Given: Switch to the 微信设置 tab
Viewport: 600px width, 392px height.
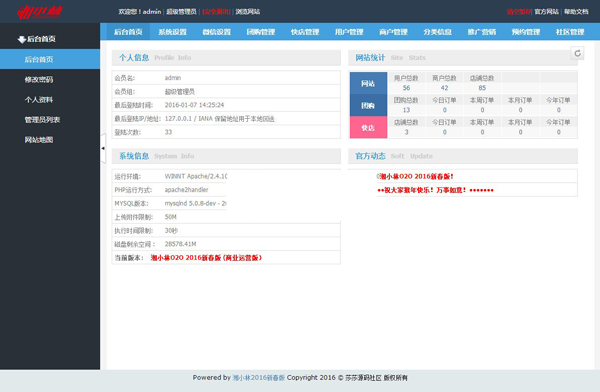Looking at the screenshot, I should click(x=217, y=32).
